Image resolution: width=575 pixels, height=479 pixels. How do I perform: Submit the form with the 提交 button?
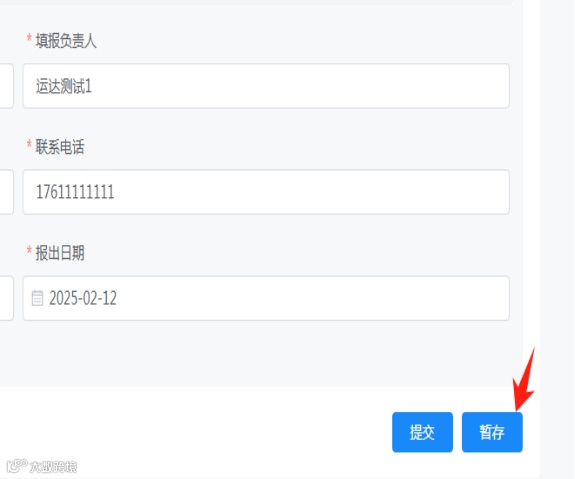(x=422, y=432)
